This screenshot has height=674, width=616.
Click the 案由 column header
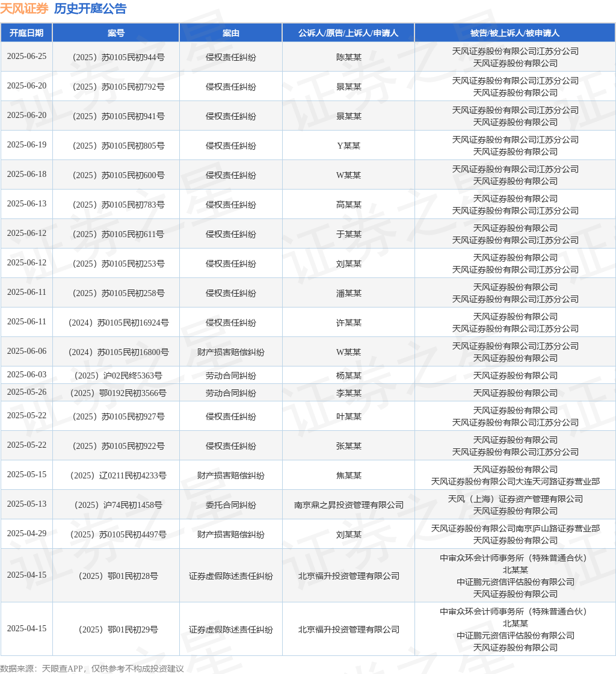[231, 33]
